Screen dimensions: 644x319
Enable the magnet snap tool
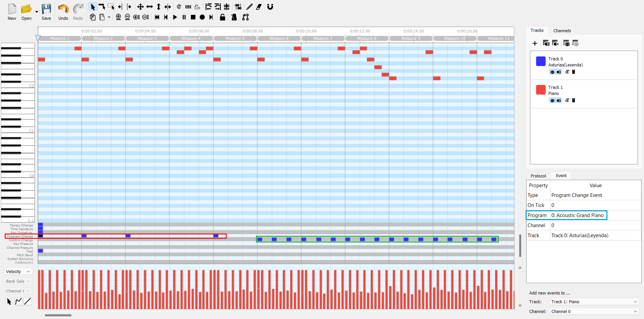(x=270, y=7)
